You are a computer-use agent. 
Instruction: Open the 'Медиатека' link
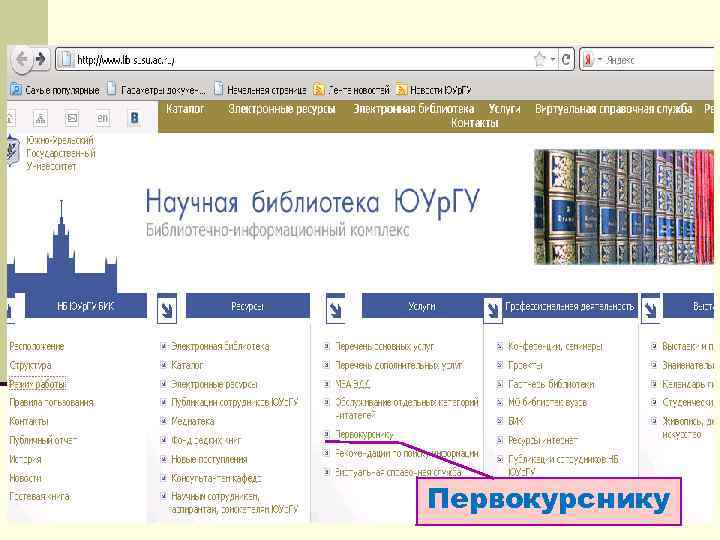(193, 422)
